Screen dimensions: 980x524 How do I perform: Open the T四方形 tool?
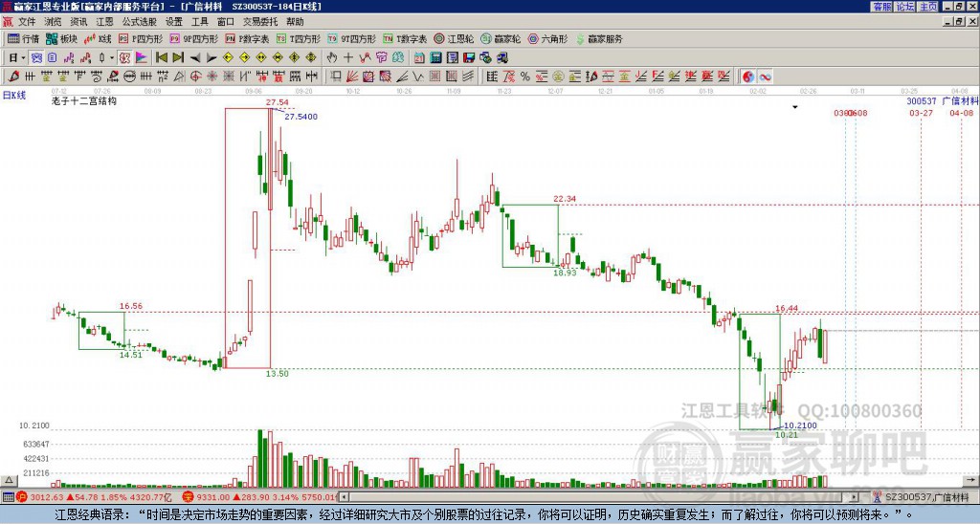pyautogui.click(x=299, y=38)
